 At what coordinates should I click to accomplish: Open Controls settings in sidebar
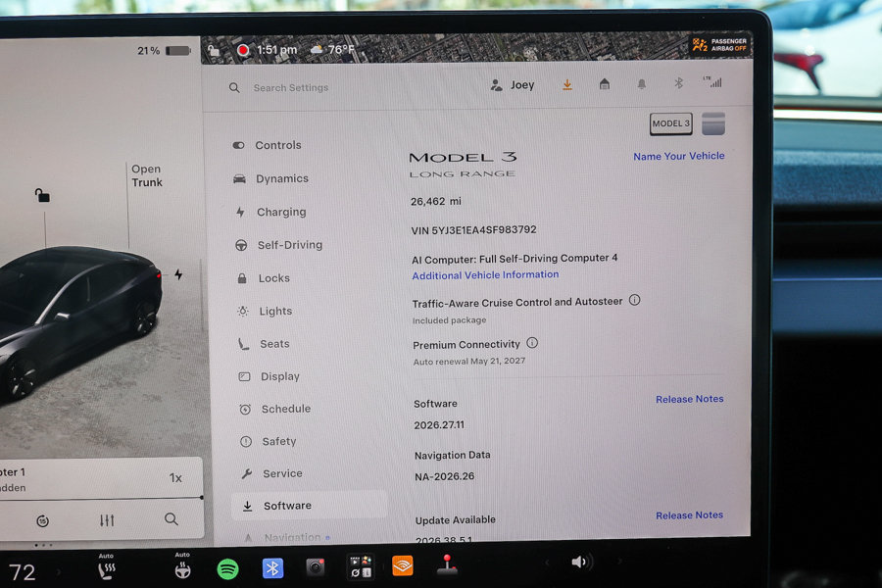(268, 145)
